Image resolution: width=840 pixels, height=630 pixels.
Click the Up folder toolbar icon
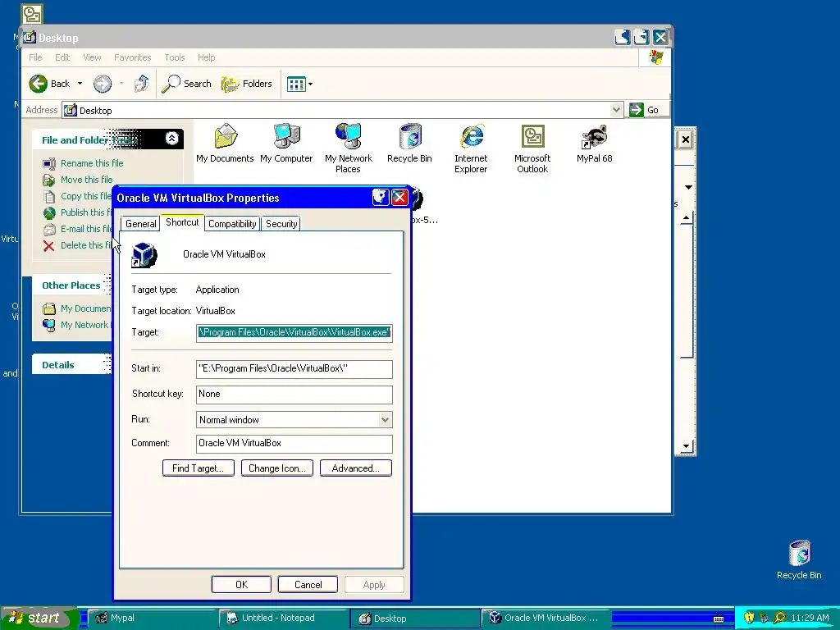pos(142,84)
